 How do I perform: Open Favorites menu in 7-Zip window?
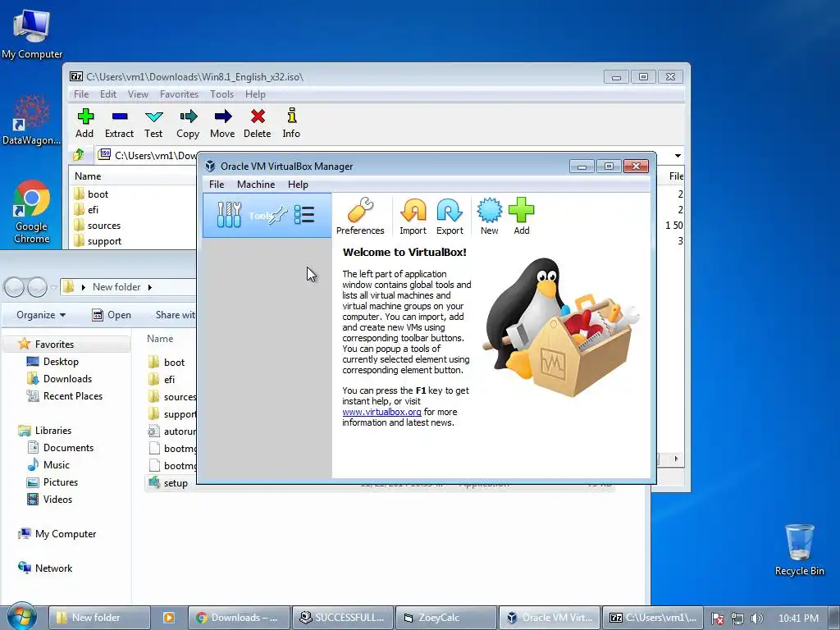click(179, 94)
